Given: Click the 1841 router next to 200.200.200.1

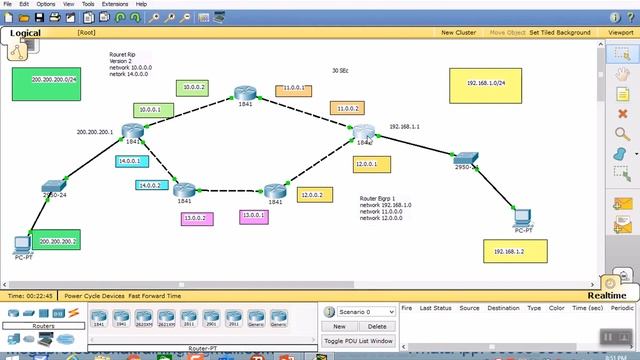Looking at the screenshot, I should (x=133, y=131).
